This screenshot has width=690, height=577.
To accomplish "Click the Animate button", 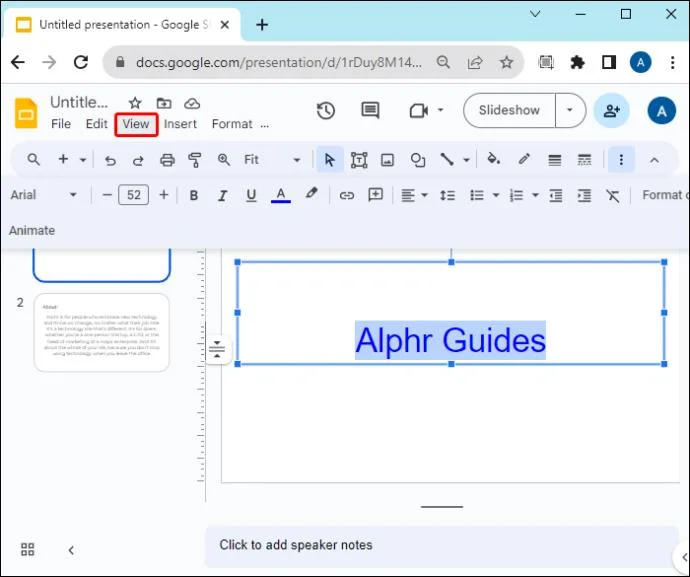I will [32, 231].
